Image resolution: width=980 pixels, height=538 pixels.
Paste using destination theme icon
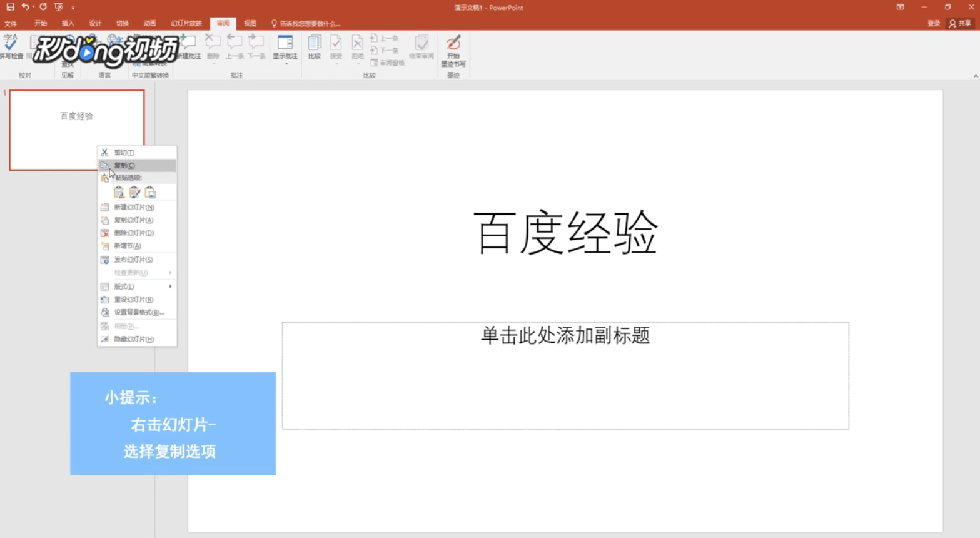coord(119,193)
